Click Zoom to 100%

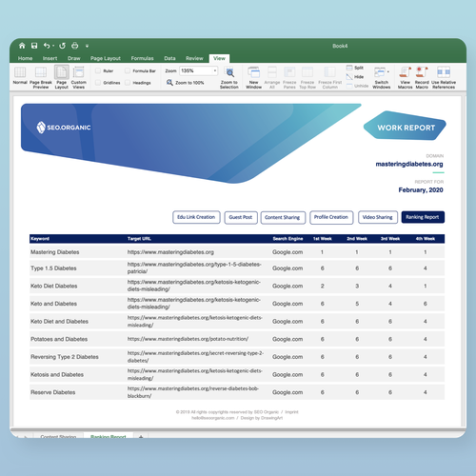coord(185,83)
